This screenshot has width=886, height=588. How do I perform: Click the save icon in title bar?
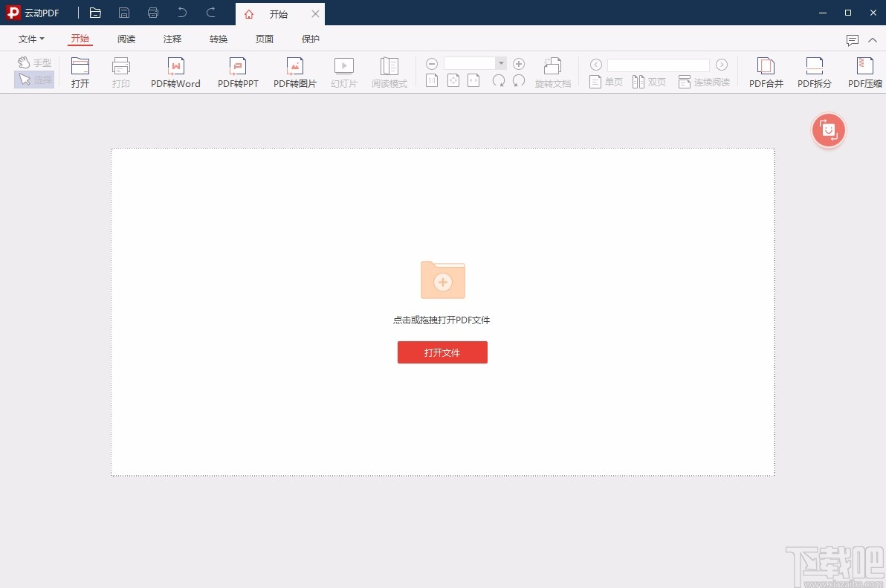tap(123, 13)
